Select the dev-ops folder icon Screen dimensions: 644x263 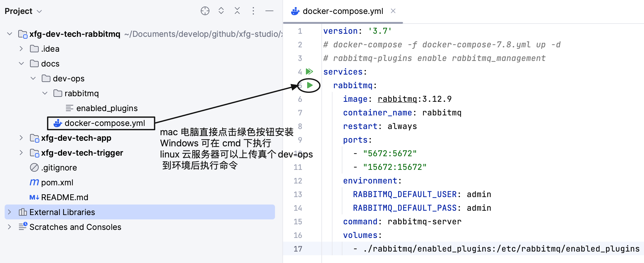(x=46, y=78)
